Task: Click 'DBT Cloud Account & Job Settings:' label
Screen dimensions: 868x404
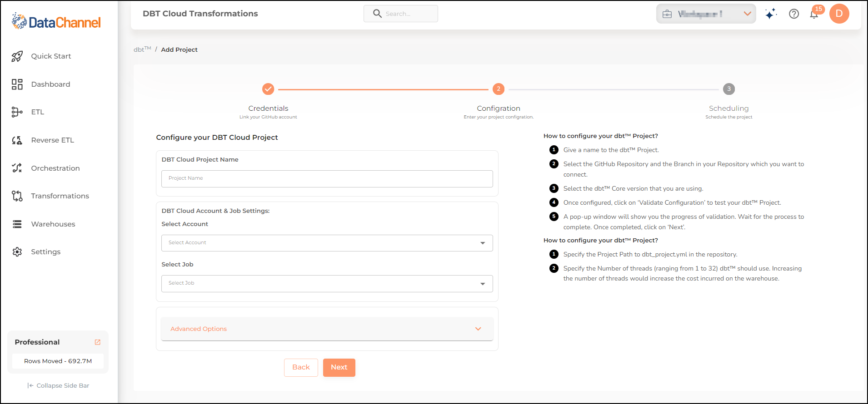Action: coord(215,211)
